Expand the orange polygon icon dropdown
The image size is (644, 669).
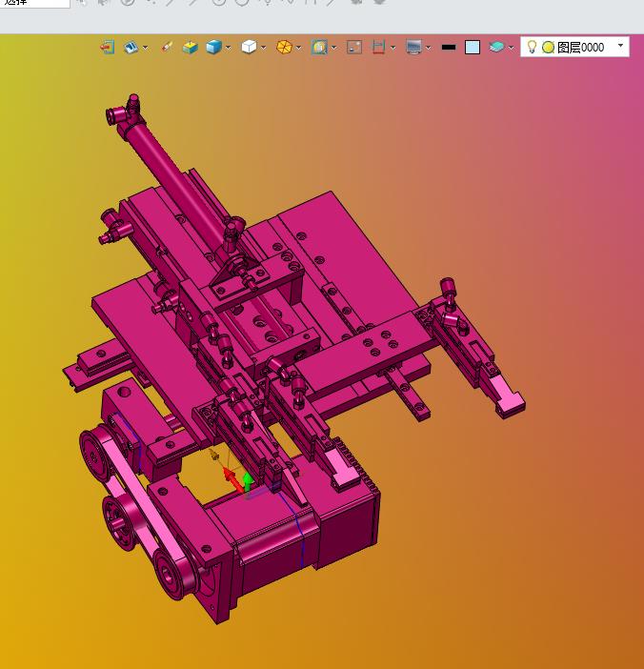[298, 48]
